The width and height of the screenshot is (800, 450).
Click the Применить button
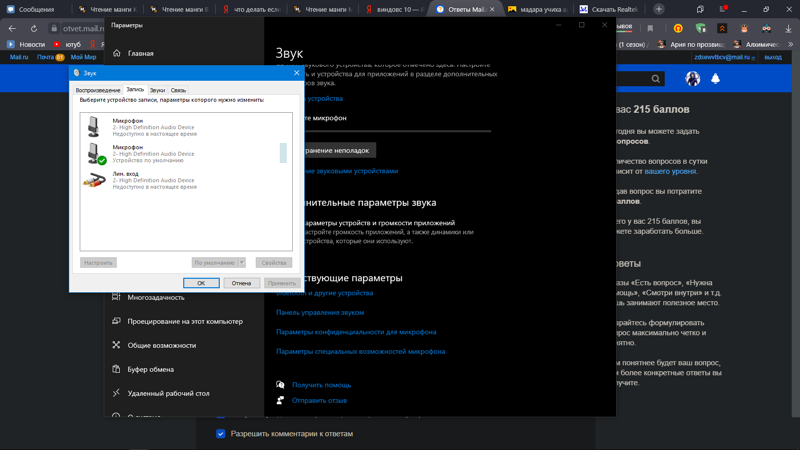tap(282, 283)
